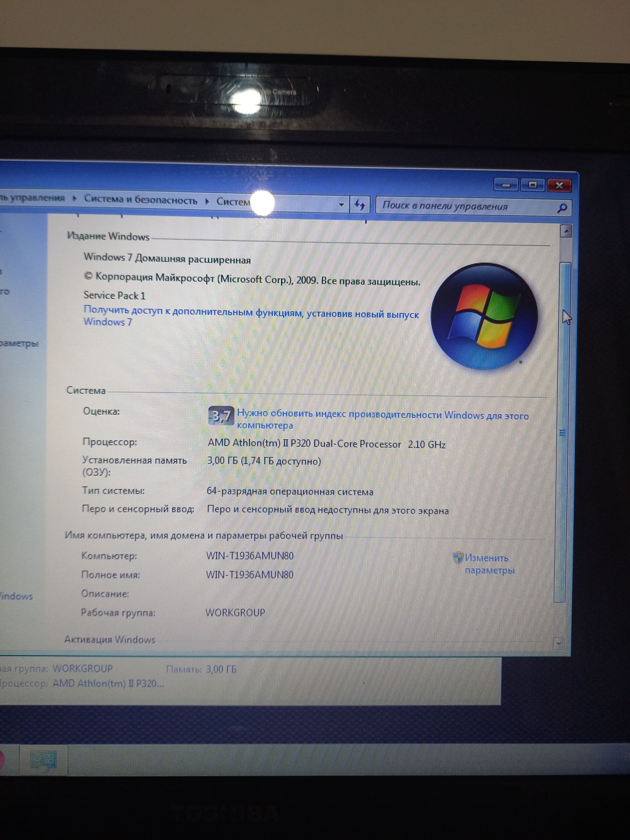Minimize the System window
Screen dimensions: 630x840
point(506,185)
